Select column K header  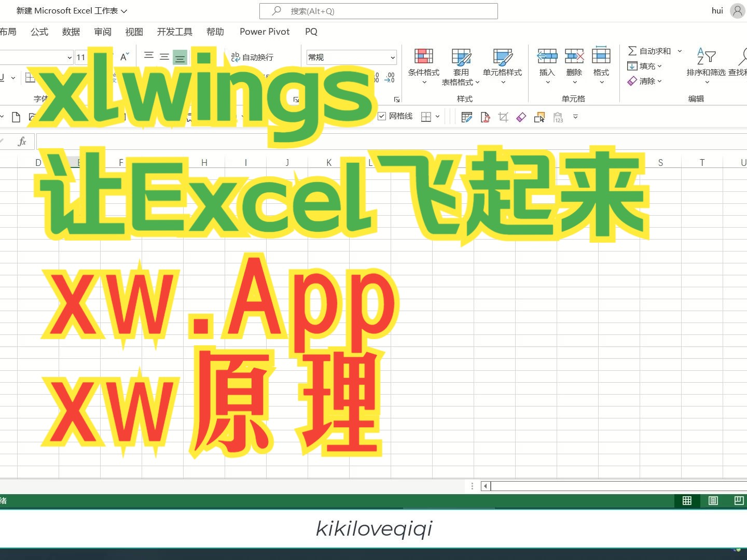click(329, 162)
